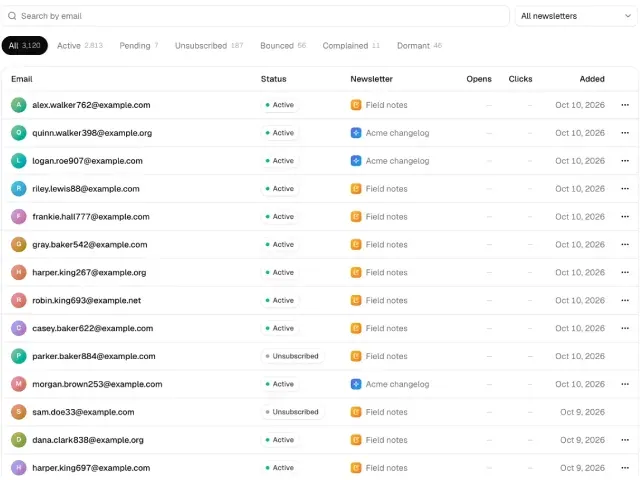
Task: Open row menu for frankie.hall777@example.com
Action: click(624, 216)
